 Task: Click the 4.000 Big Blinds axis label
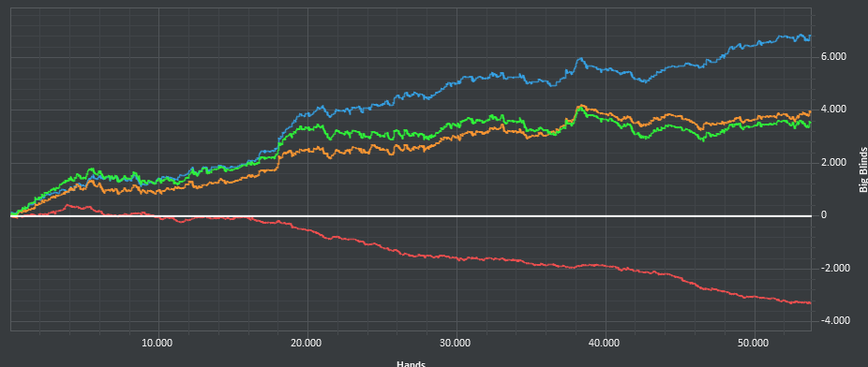pos(833,110)
